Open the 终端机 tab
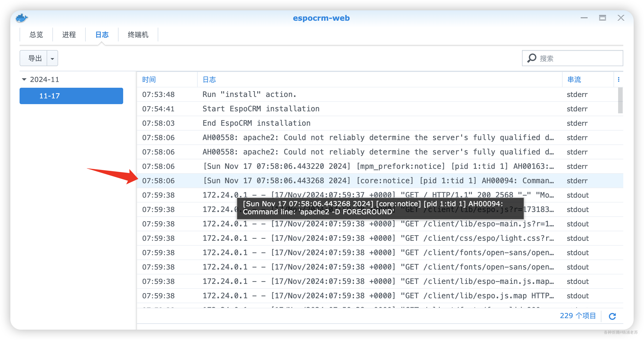The image size is (644, 340). (x=138, y=35)
